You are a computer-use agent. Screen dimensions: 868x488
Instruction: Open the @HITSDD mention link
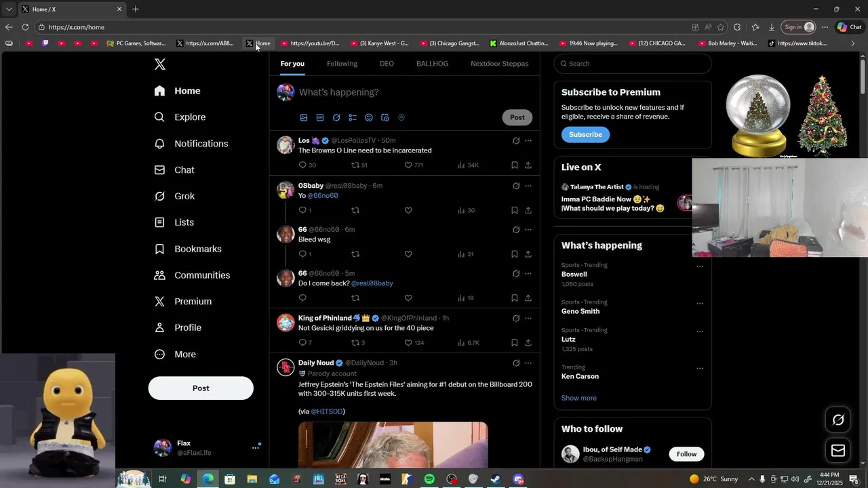[x=328, y=412]
